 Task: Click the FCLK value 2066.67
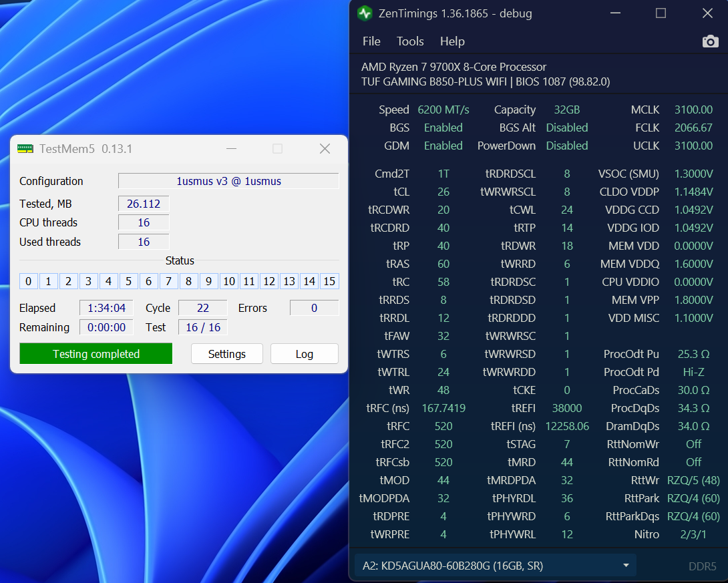click(x=693, y=128)
